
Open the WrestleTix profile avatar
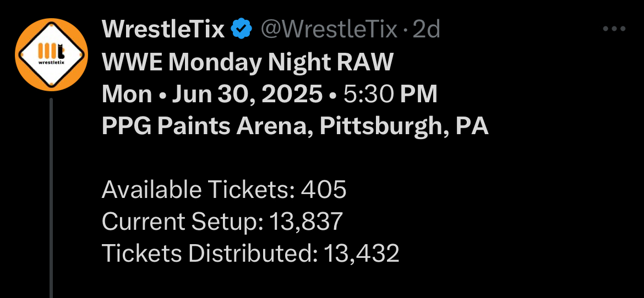click(x=51, y=54)
